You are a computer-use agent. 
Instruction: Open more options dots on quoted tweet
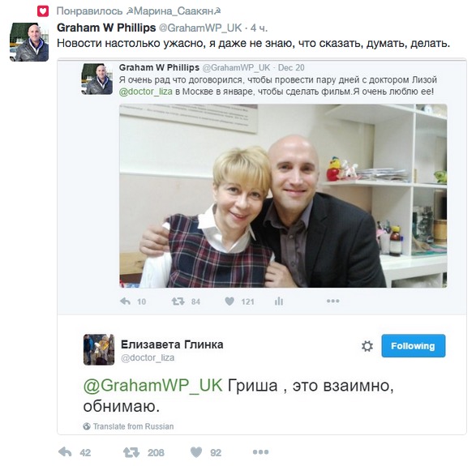(x=333, y=301)
